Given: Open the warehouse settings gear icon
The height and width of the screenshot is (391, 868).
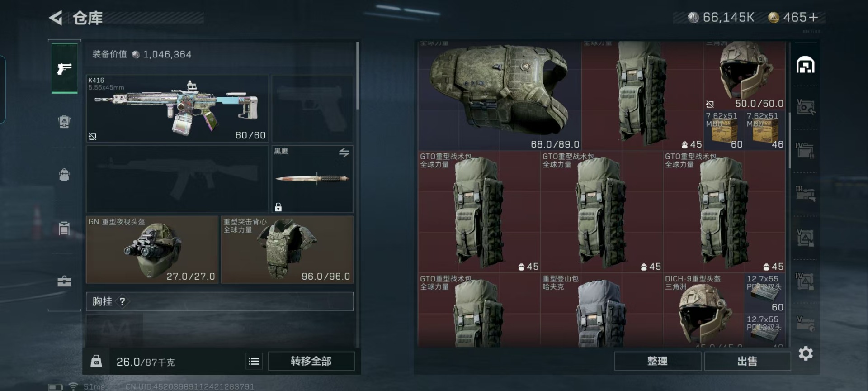Looking at the screenshot, I should click(x=806, y=353).
